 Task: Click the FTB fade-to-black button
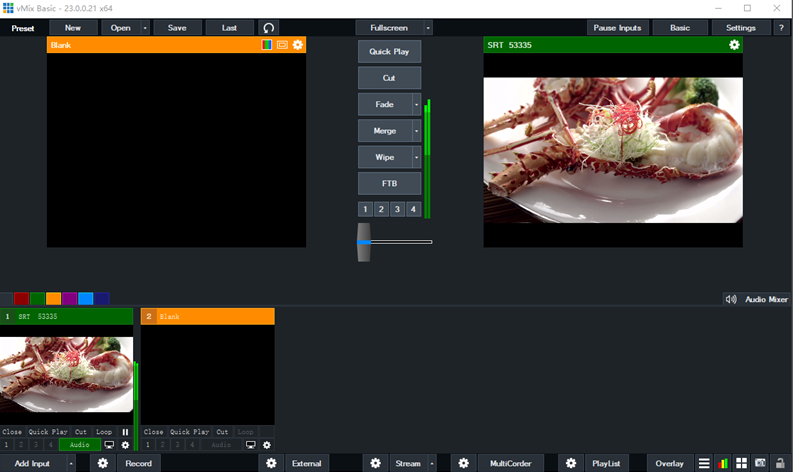click(389, 184)
